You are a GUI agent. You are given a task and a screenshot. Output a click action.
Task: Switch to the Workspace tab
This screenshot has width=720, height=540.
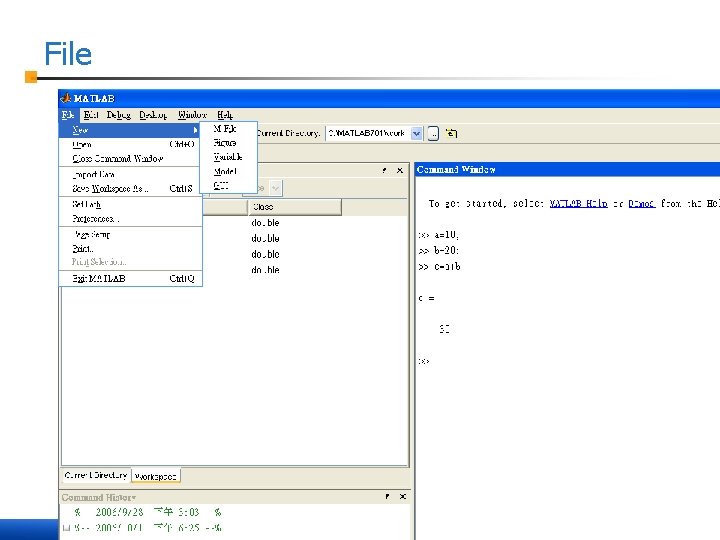pos(156,476)
